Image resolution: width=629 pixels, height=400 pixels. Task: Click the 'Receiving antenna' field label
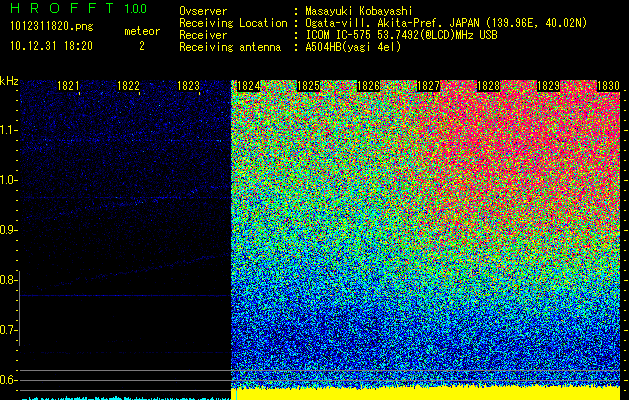point(230,47)
